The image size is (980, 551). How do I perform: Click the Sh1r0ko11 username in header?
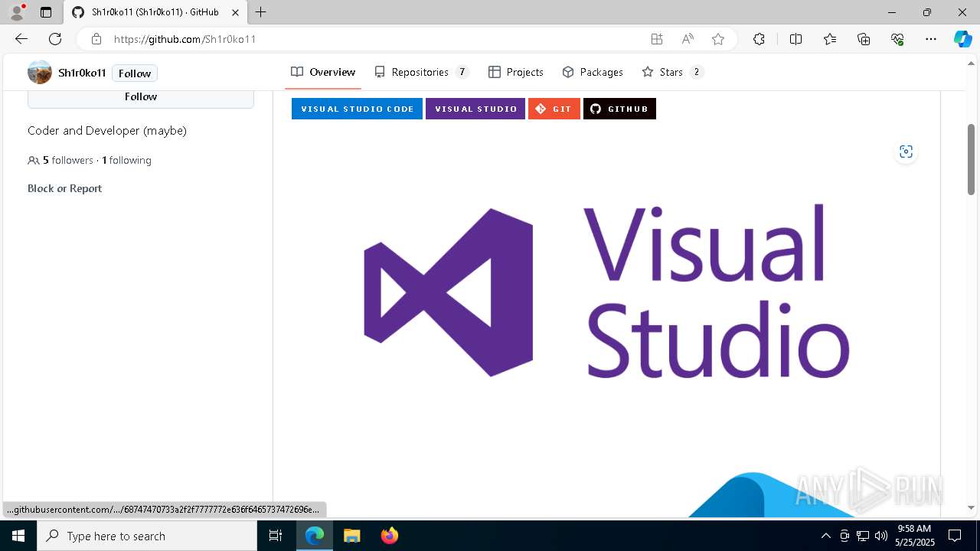(x=82, y=73)
